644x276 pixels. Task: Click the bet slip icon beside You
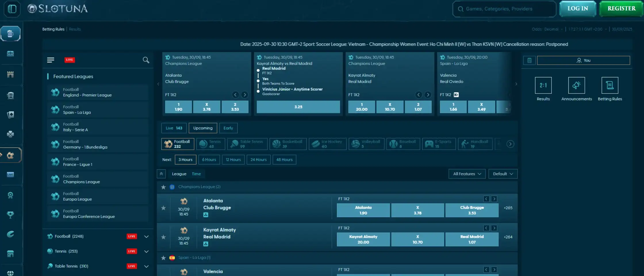(x=529, y=60)
